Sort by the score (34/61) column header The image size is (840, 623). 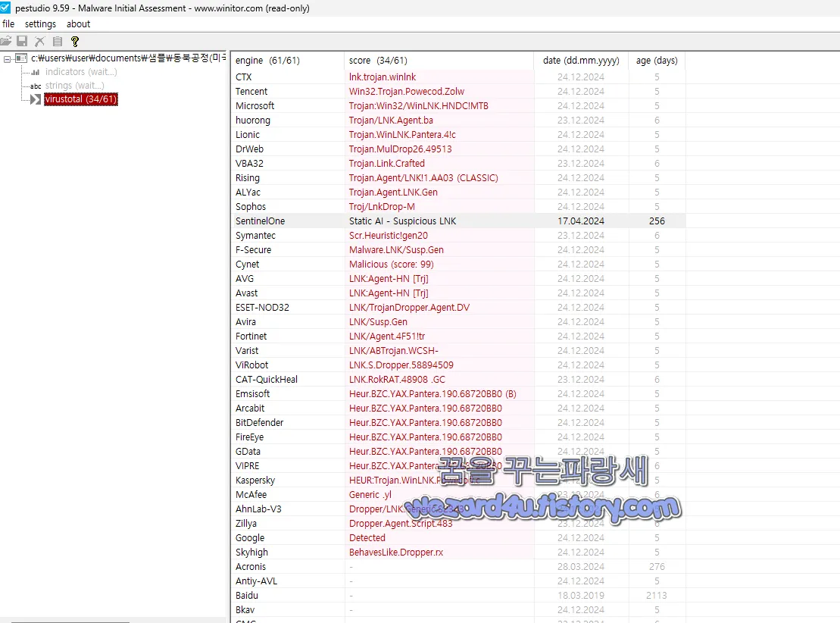tap(439, 61)
